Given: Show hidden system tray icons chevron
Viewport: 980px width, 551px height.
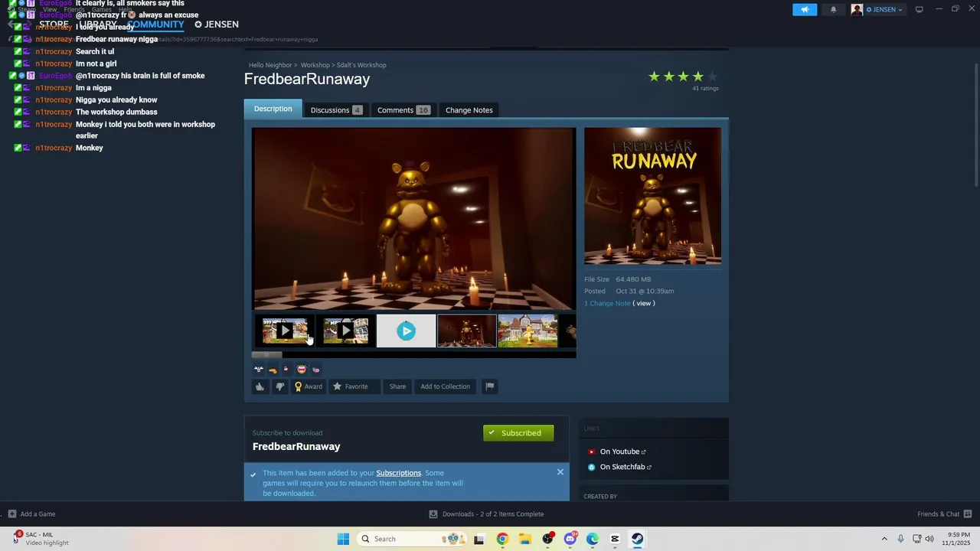Looking at the screenshot, I should pyautogui.click(x=884, y=539).
